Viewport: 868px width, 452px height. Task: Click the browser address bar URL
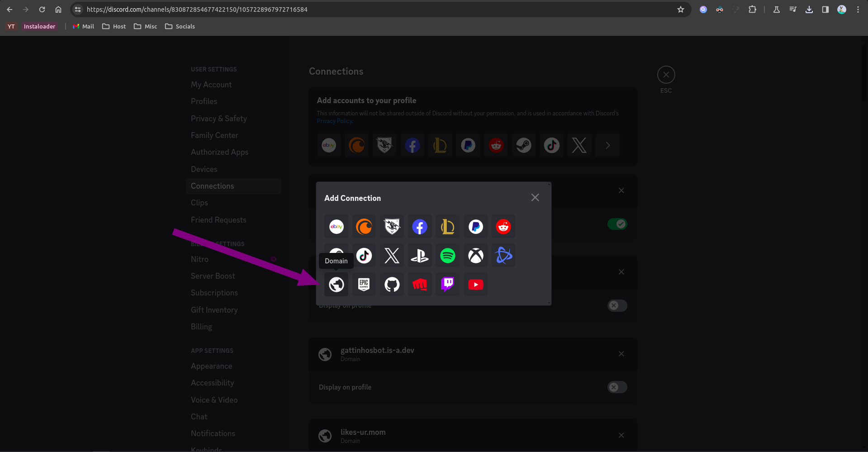pyautogui.click(x=197, y=10)
